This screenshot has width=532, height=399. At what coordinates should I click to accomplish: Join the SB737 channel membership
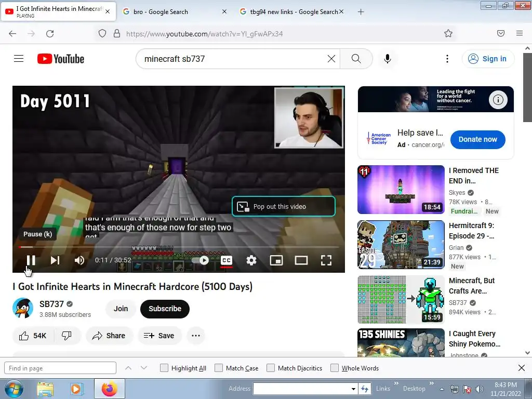(x=121, y=309)
